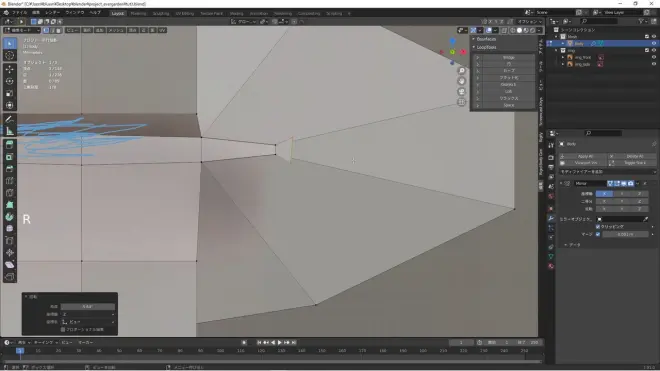Toggle the Clipping checkbox in Mirror modifier
Image resolution: width=660 pixels, height=371 pixels.
click(x=598, y=227)
